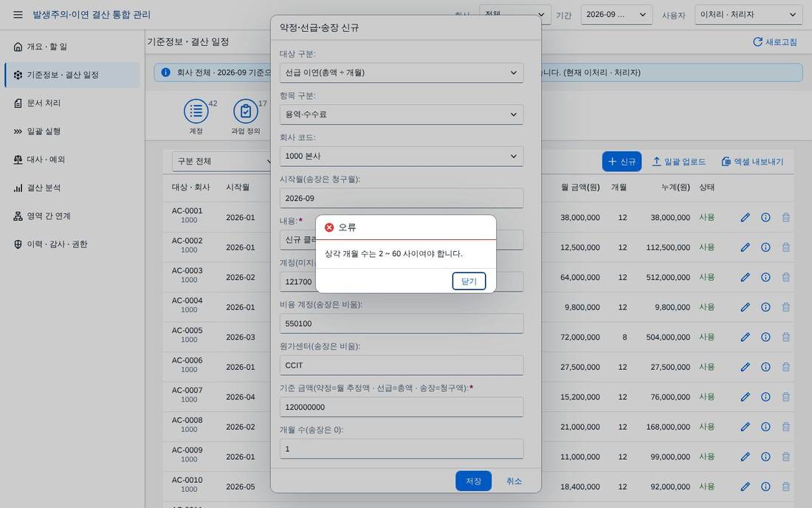Delete row AC-0003 with trash icon
This screenshot has width=812, height=508.
(785, 278)
